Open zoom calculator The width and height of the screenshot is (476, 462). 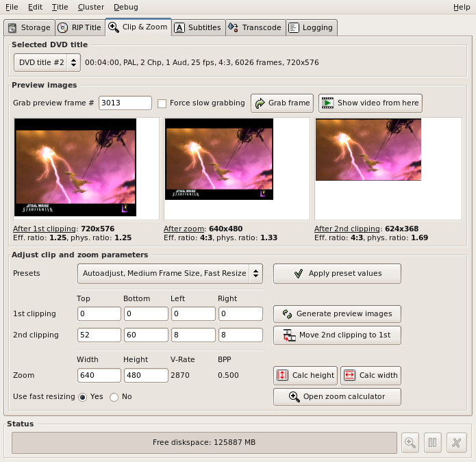click(337, 396)
